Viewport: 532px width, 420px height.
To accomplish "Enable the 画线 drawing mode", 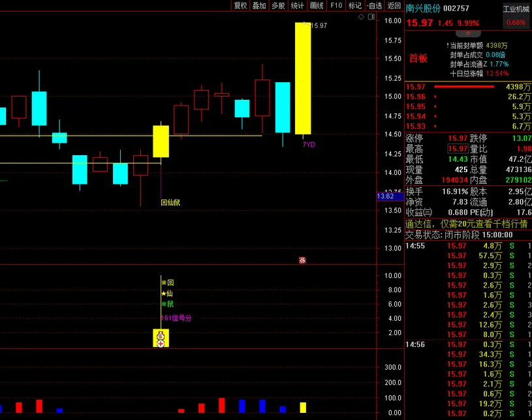I will click(317, 5).
